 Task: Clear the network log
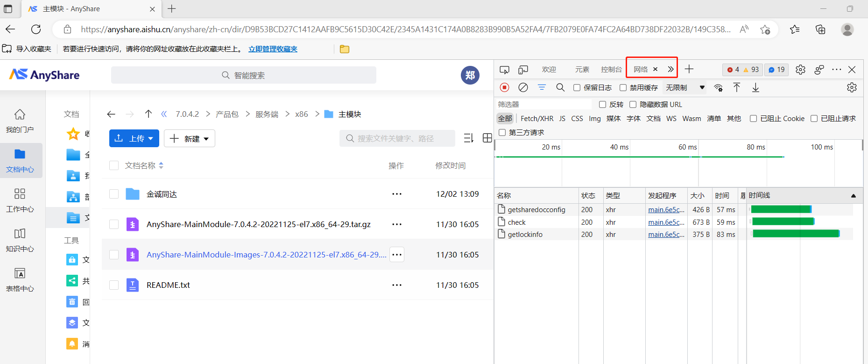(523, 87)
